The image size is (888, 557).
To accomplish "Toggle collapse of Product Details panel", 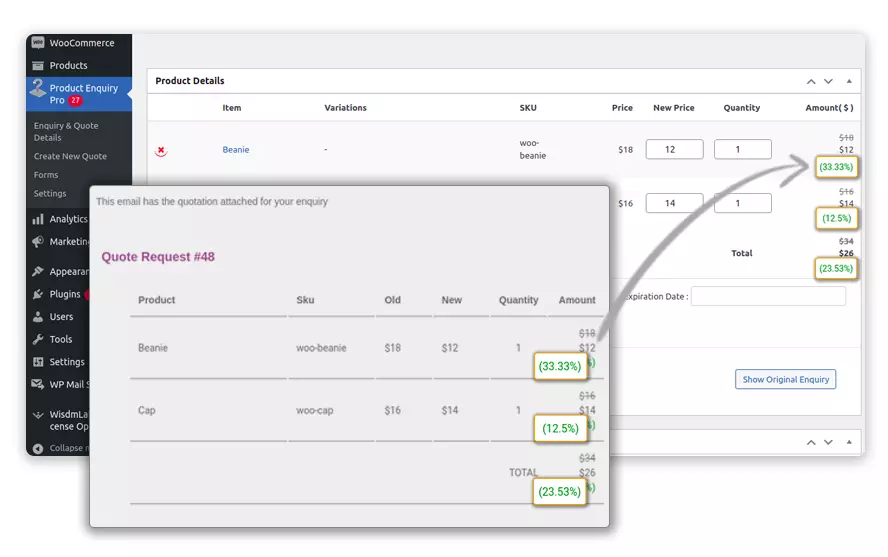I will [849, 81].
